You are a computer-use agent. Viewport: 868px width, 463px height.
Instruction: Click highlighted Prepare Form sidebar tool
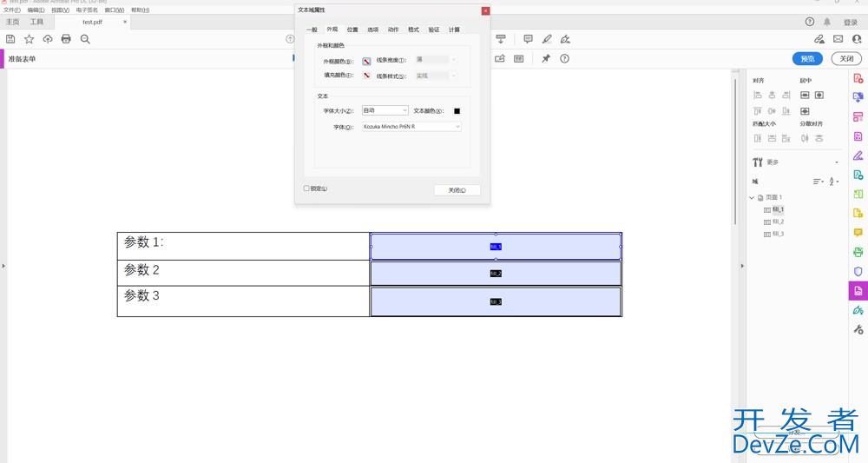coord(858,291)
